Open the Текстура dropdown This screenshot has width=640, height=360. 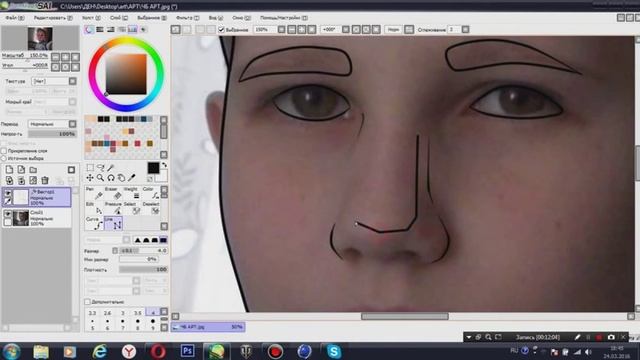[54, 81]
